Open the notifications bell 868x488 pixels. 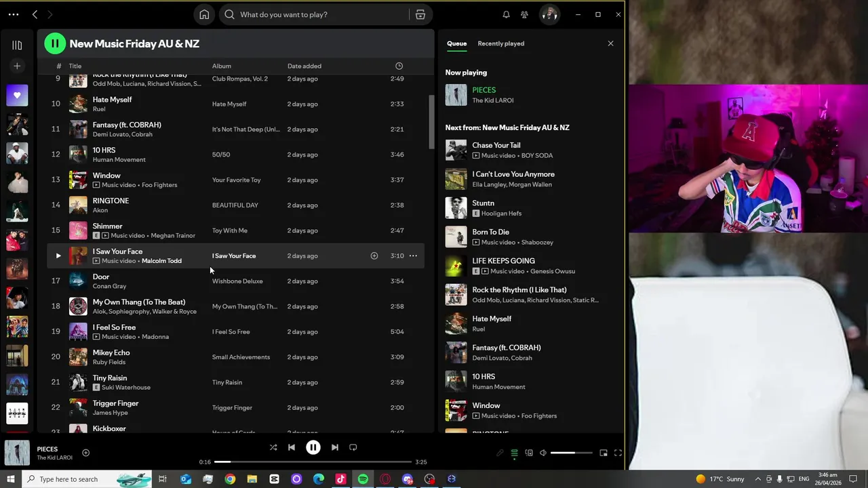pyautogui.click(x=506, y=14)
